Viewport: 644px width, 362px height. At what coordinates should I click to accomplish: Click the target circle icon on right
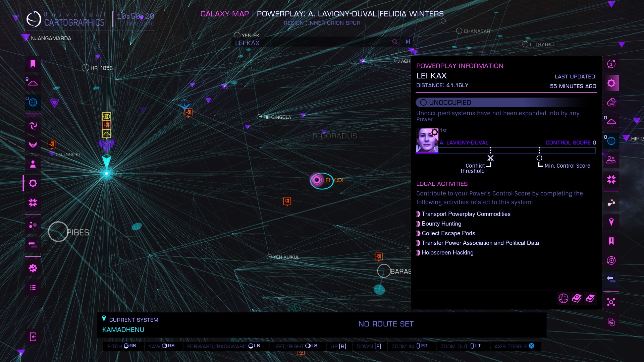(x=611, y=260)
